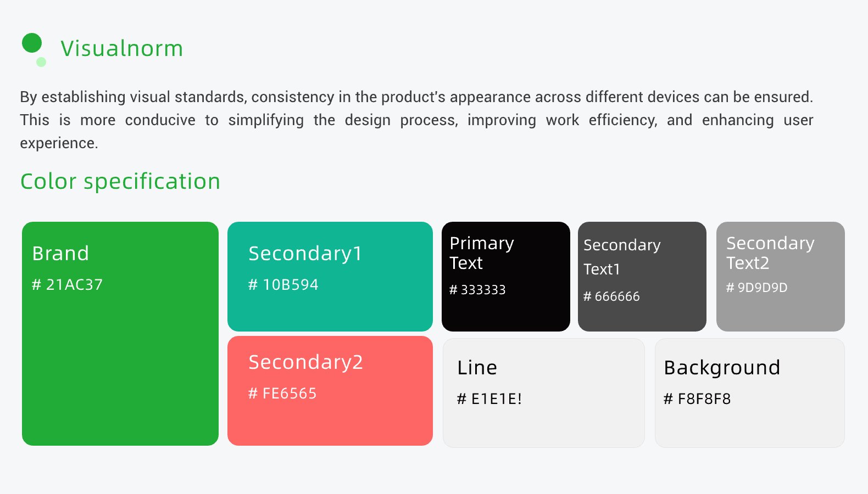Click the small light green dot
The height and width of the screenshot is (494, 868).
click(41, 62)
